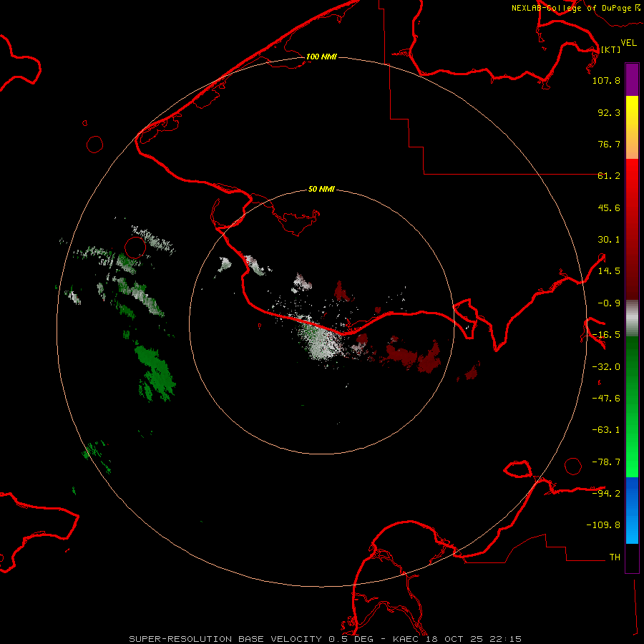
Task: Click the 45.6 velocity scale value
Action: point(609,208)
